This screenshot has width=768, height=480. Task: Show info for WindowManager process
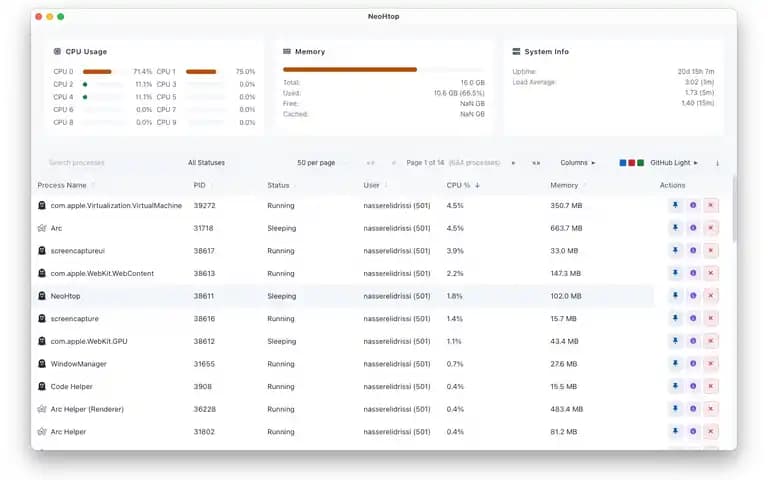(693, 363)
